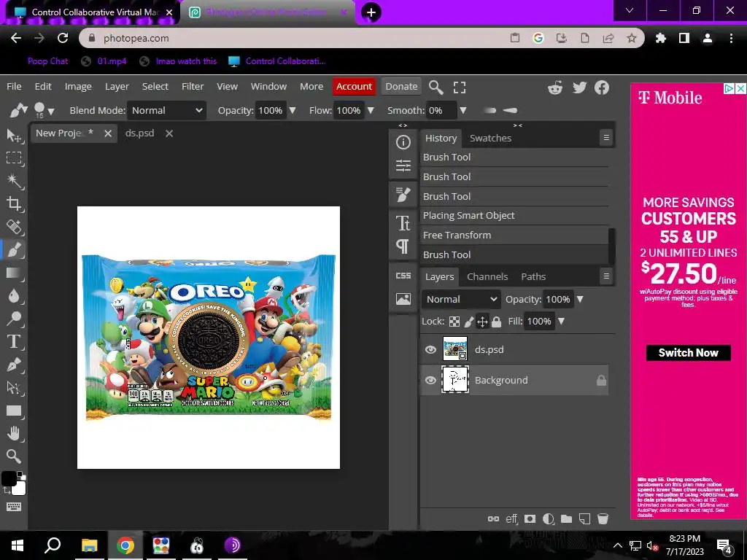The width and height of the screenshot is (747, 560).
Task: Open the Brush panel icon
Action: [x=403, y=194]
